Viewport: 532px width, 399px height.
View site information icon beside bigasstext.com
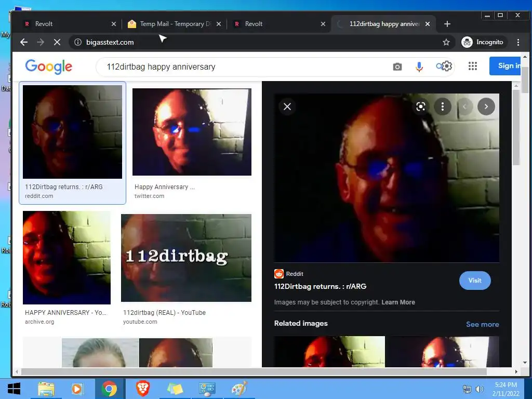pos(78,42)
